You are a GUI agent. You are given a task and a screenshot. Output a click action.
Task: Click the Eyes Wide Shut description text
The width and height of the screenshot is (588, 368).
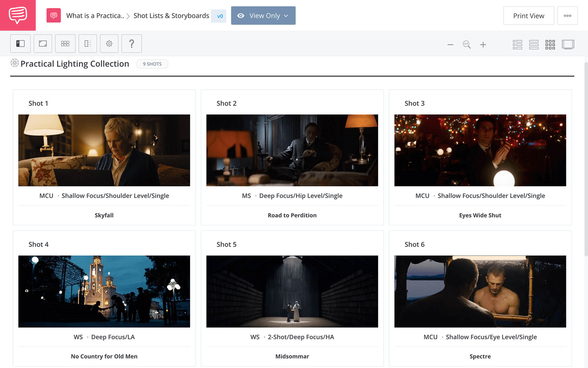click(x=480, y=215)
